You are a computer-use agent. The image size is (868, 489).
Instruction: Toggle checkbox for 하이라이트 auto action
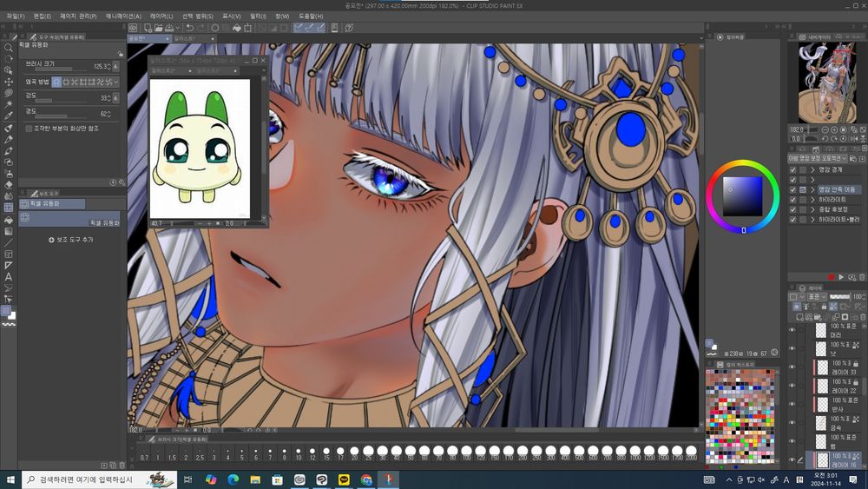coord(793,200)
